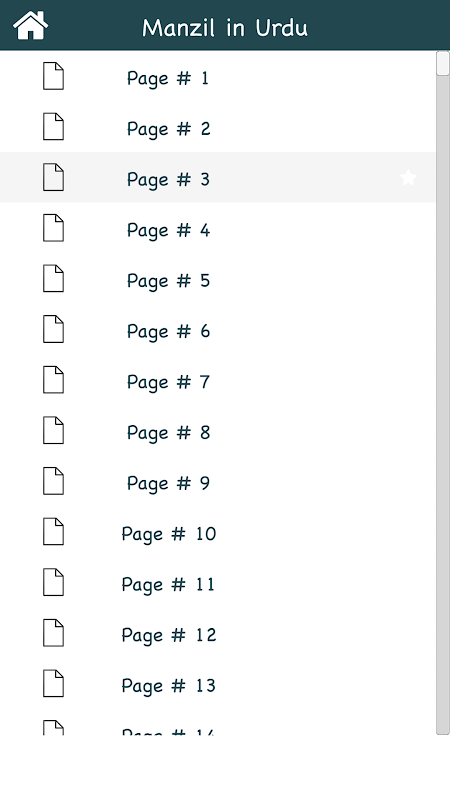The height and width of the screenshot is (800, 450).
Task: Open Page # 4 from the list
Action: point(217,228)
